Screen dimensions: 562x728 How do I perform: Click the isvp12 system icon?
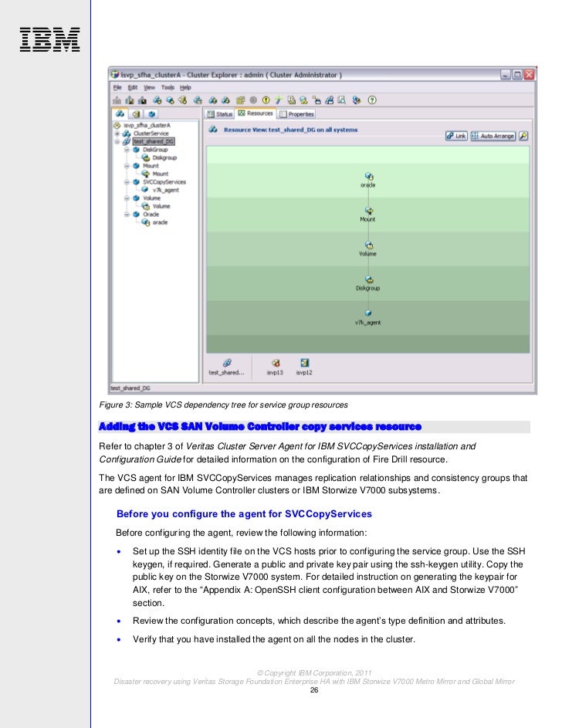pyautogui.click(x=304, y=367)
